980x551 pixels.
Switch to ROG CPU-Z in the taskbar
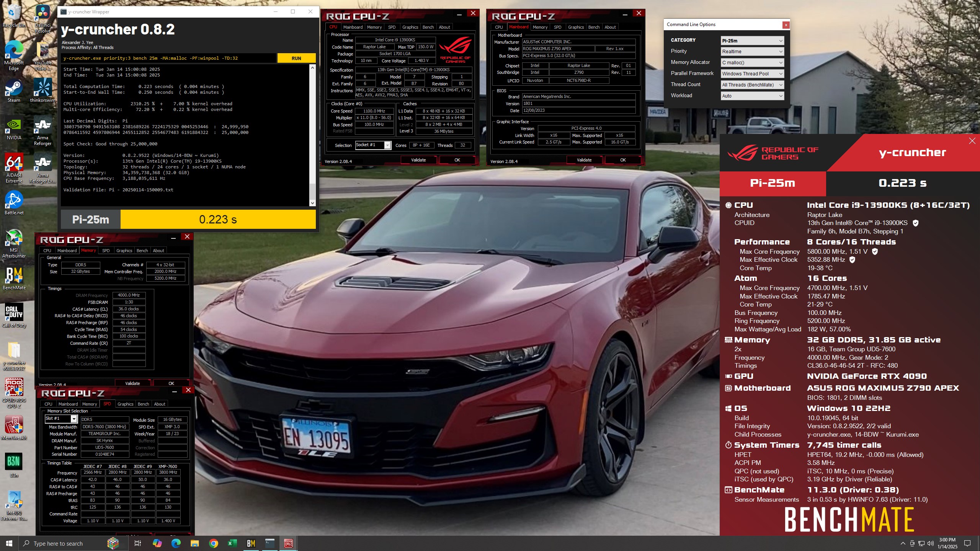[x=289, y=543]
